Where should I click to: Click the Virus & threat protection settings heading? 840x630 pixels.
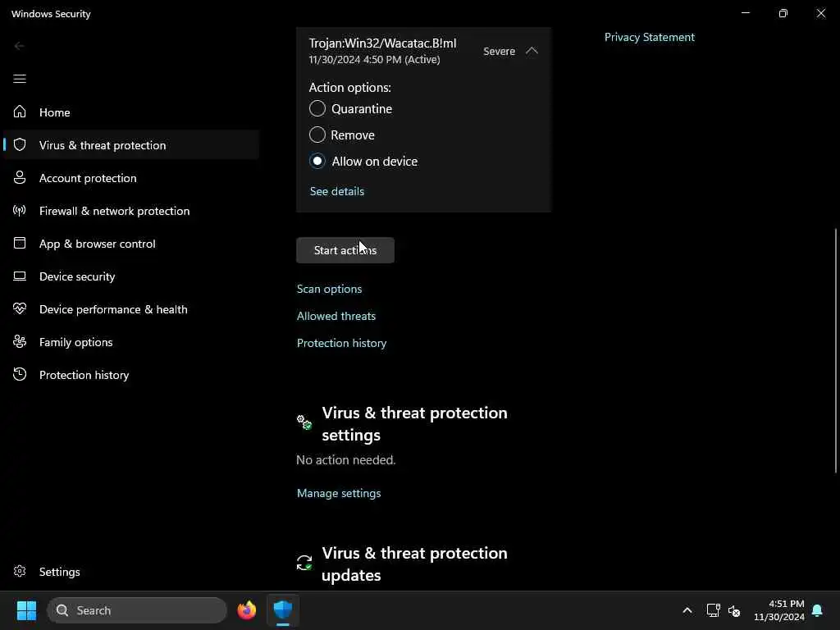click(x=414, y=423)
